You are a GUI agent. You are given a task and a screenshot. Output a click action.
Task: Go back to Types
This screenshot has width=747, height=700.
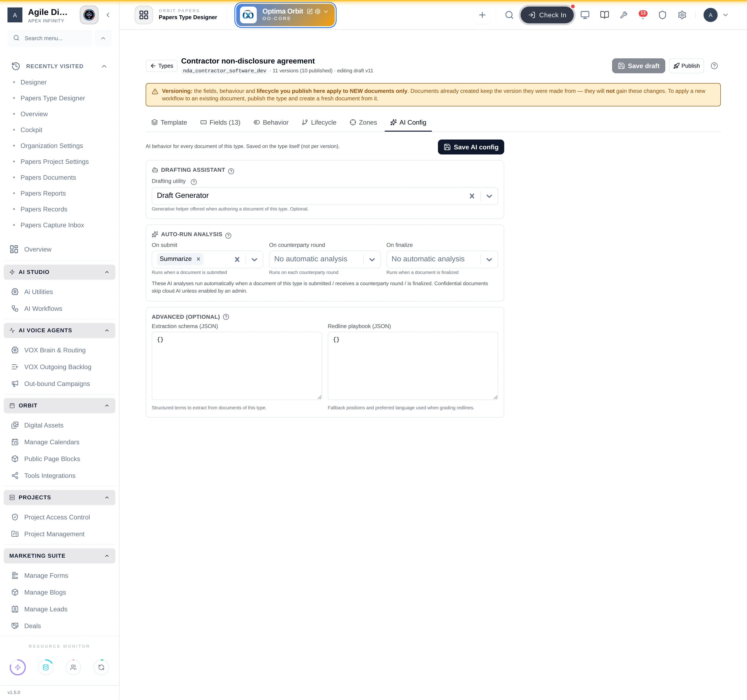coord(162,66)
